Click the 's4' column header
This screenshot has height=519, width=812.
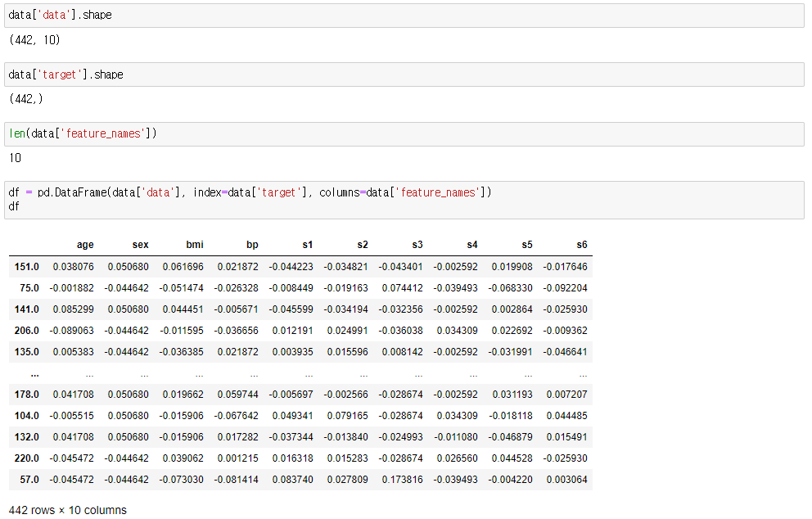pos(471,245)
